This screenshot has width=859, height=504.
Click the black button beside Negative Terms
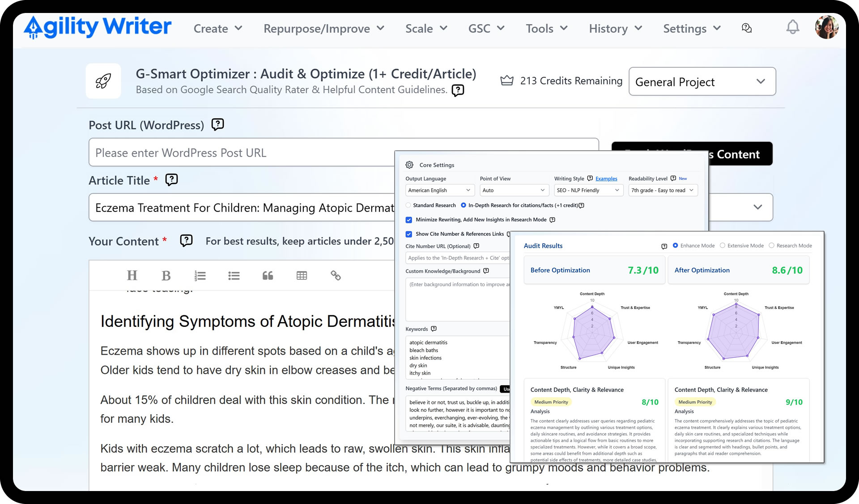tap(505, 389)
